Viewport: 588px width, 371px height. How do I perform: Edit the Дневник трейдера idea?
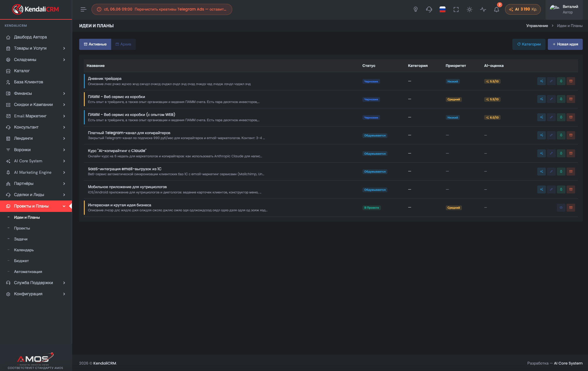point(551,81)
